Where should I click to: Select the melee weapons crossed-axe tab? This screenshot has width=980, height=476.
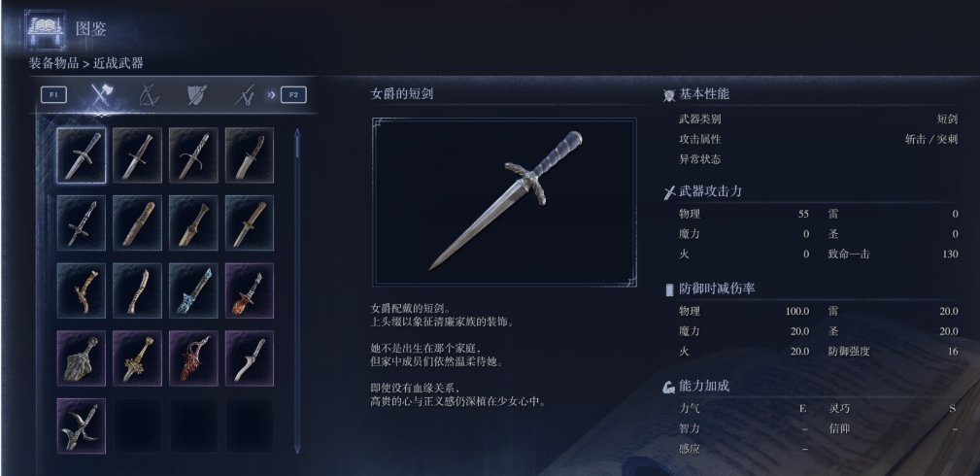(101, 95)
